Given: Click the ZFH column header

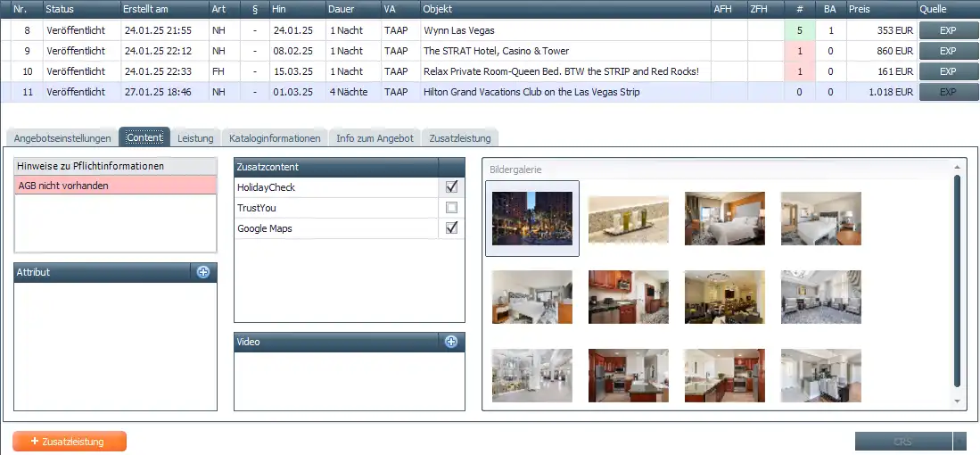Looking at the screenshot, I should (x=766, y=10).
